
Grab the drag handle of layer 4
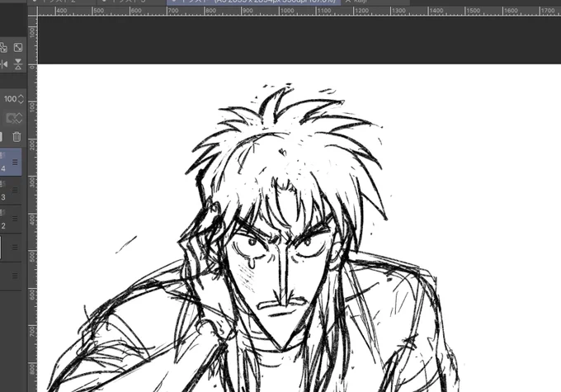click(15, 163)
